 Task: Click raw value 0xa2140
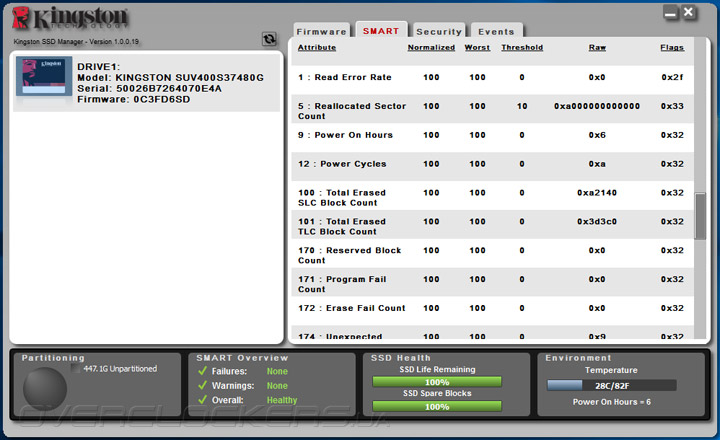[x=597, y=193]
